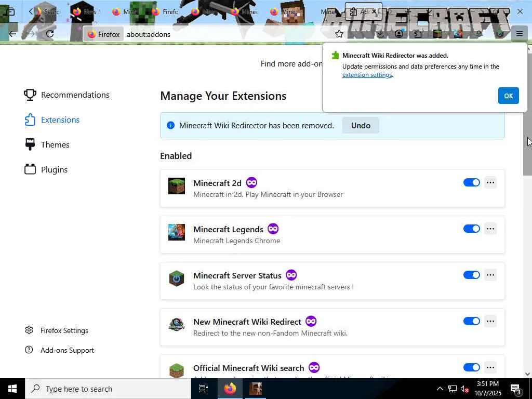Disable Official Minecraft Wiki search toggle

tap(472, 367)
